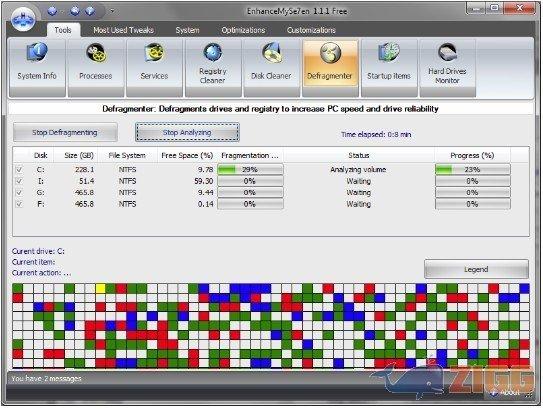Launch the Registry Cleaner tool
The image size is (543, 409).
[213, 68]
